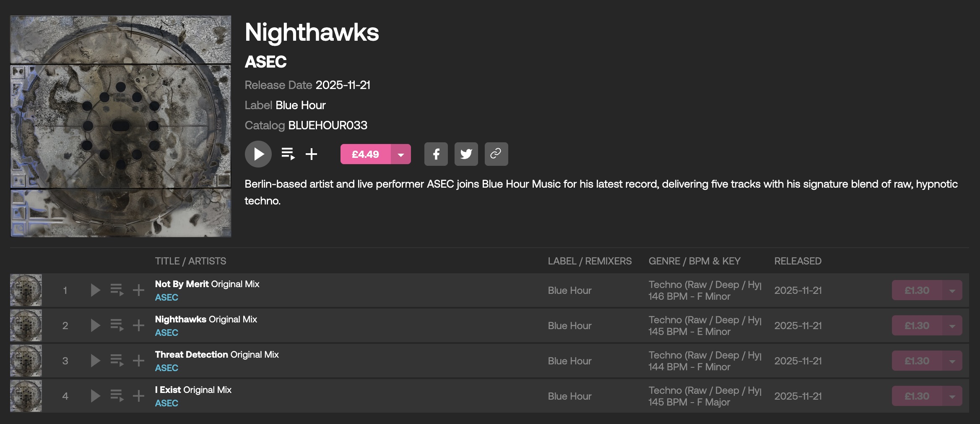Open ASEC artist link under Not By Merit
Image resolution: width=980 pixels, height=424 pixels.
coord(166,297)
